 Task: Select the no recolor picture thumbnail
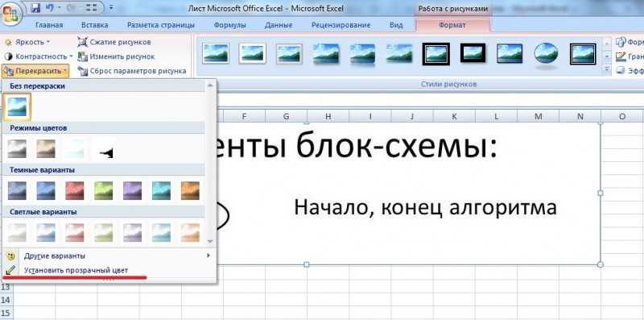pos(17,107)
